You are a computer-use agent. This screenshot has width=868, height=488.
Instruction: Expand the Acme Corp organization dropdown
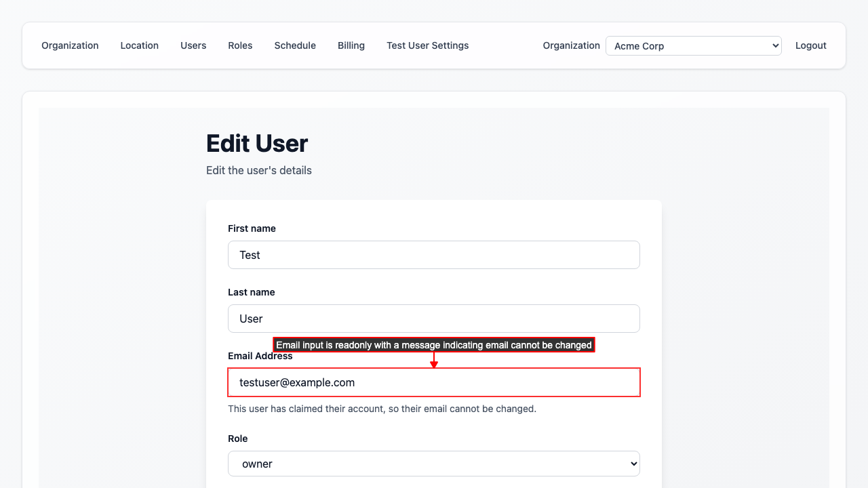click(693, 46)
